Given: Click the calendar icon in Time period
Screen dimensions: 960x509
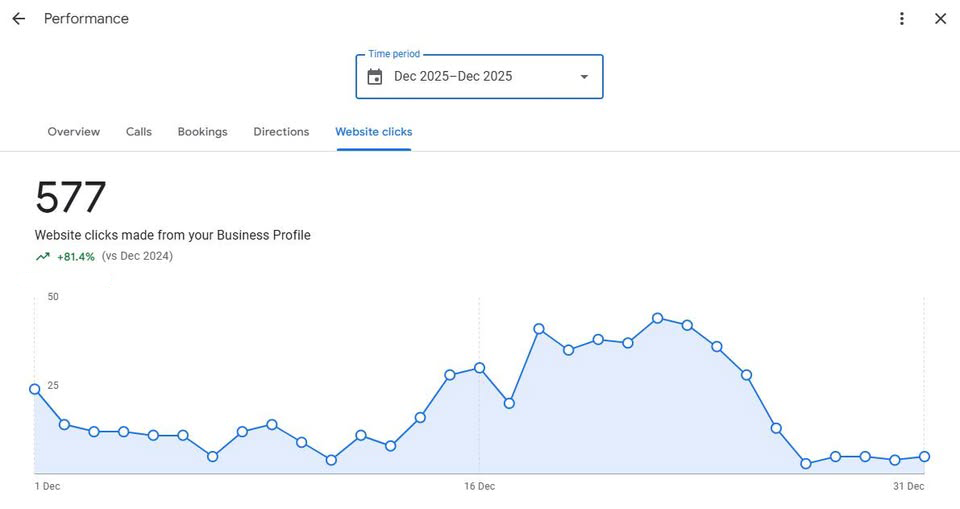Looking at the screenshot, I should (375, 77).
